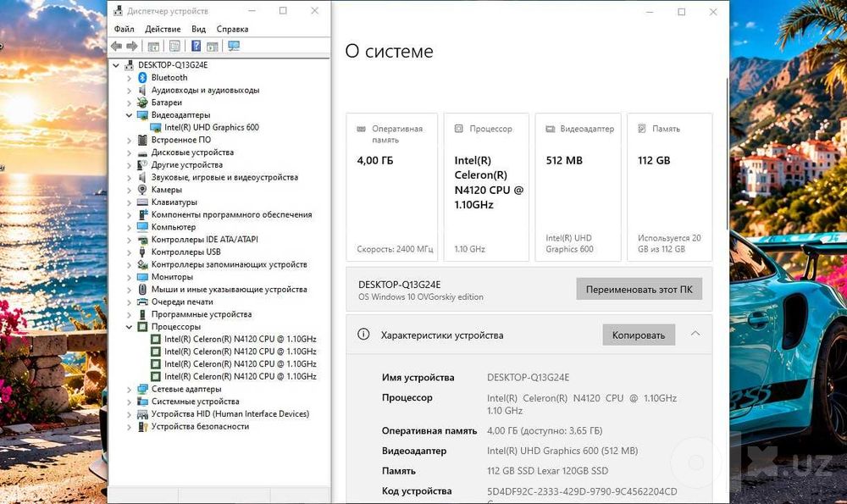Expand the Дисковые устройства branch
This screenshot has width=847, height=504.
pyautogui.click(x=129, y=152)
